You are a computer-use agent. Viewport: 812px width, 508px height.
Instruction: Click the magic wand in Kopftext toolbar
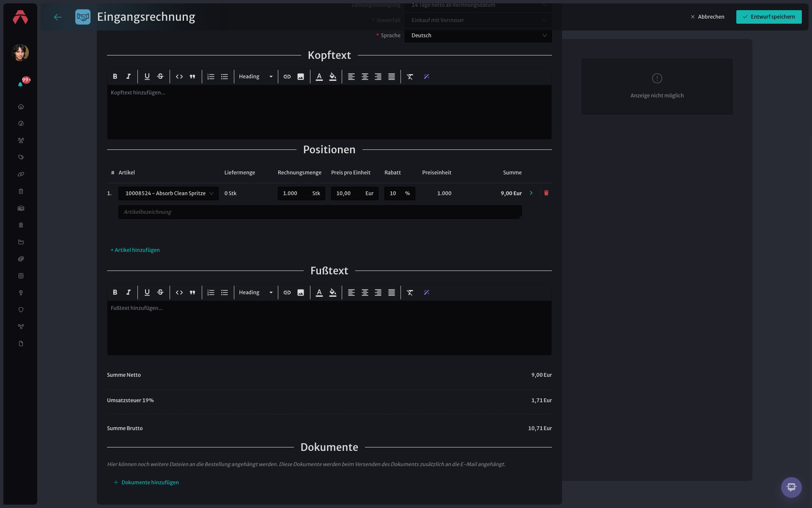427,77
